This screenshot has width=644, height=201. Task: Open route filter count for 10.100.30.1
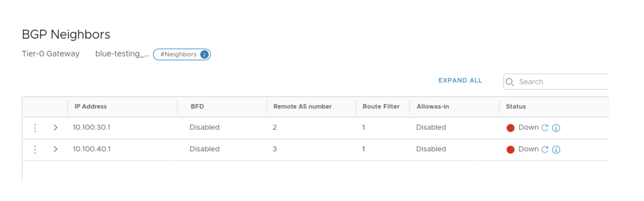[x=363, y=128]
